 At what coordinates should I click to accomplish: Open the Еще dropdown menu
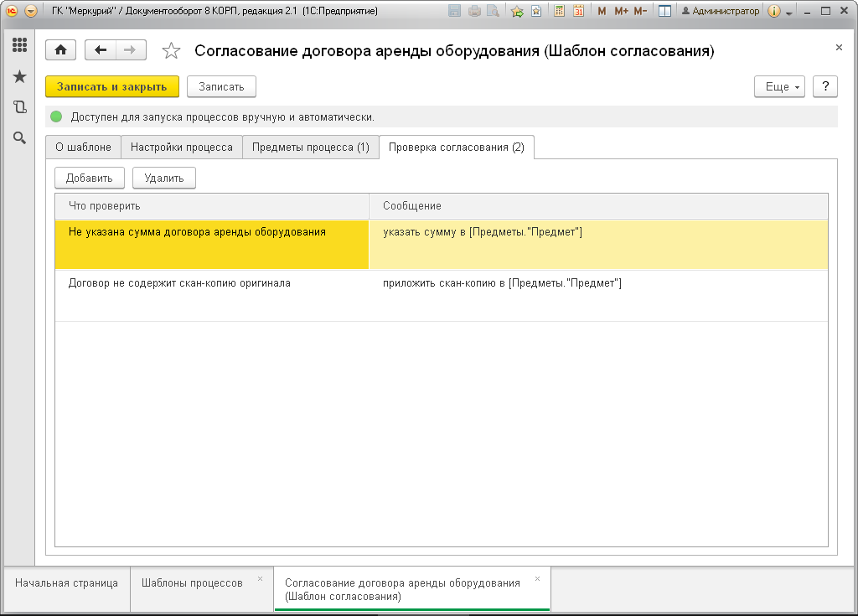pyautogui.click(x=780, y=86)
